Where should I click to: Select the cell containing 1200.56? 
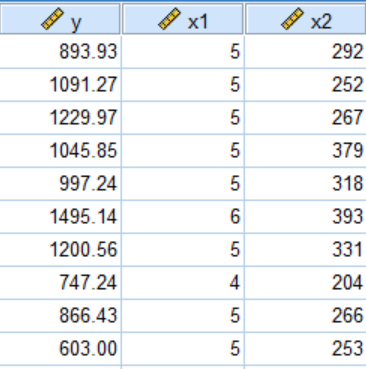(x=60, y=250)
